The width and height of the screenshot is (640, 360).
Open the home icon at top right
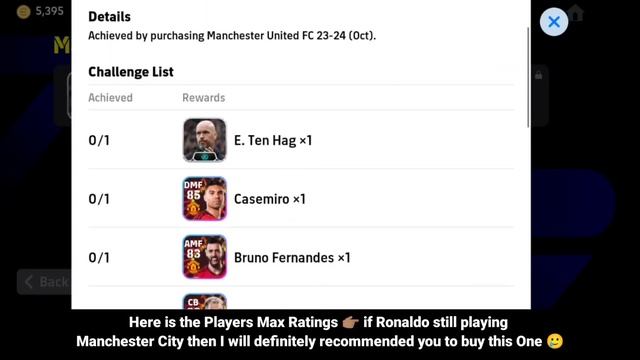coord(576,13)
